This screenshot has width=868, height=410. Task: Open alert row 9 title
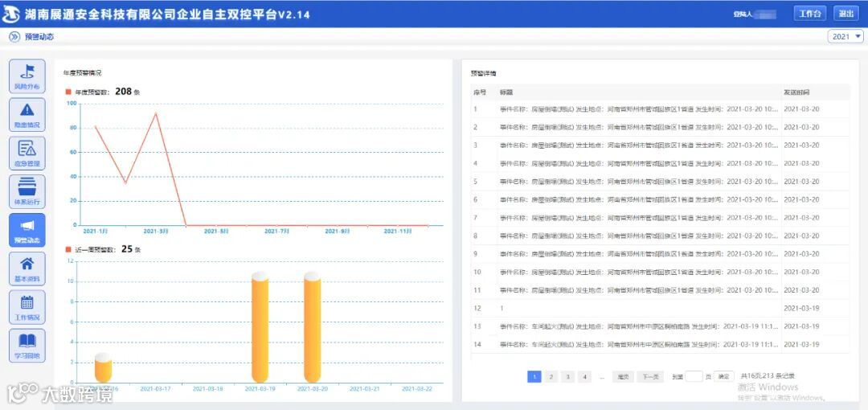click(639, 254)
